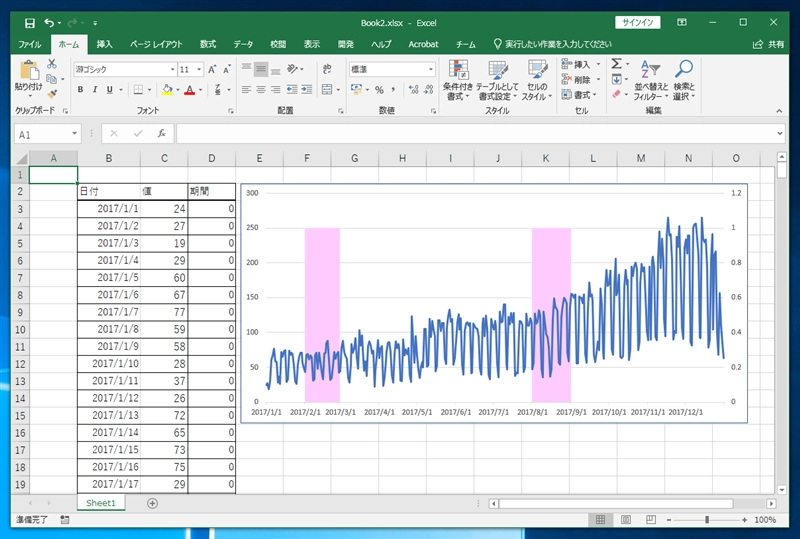Click the Undo arrow icon
Screen dimensions: 800x539
[49, 23]
